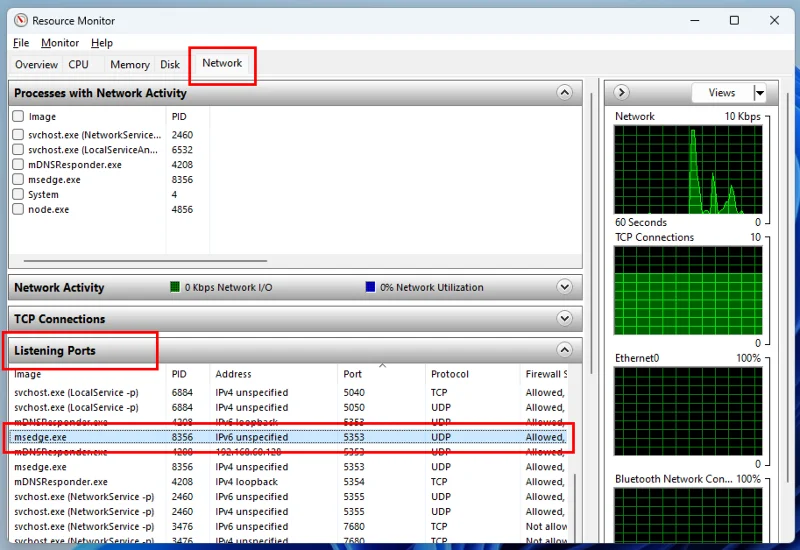This screenshot has width=800, height=550.
Task: Click the Bluetooth Network Con... graph label
Action: (x=673, y=479)
